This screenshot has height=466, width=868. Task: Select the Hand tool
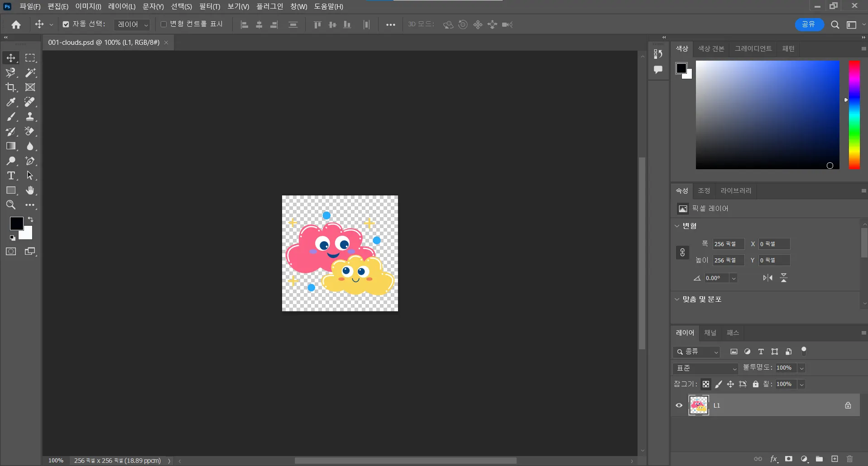[30, 190]
